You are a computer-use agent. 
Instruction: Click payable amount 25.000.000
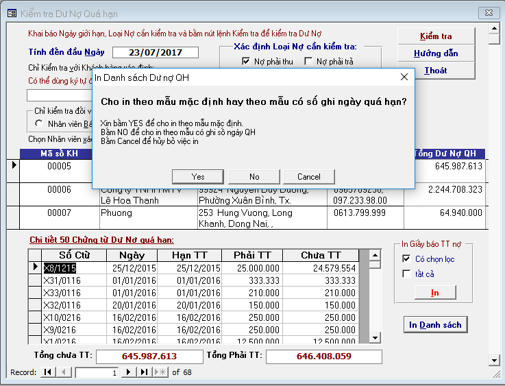[x=258, y=268]
